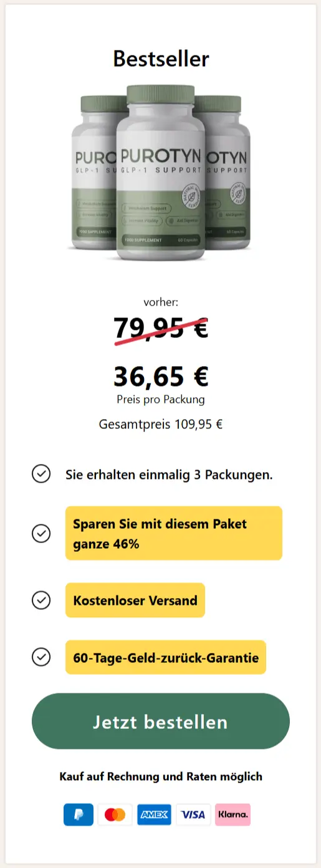This screenshot has width=321, height=868.
Task: Click the 'Bestseller' heading
Action: [161, 59]
